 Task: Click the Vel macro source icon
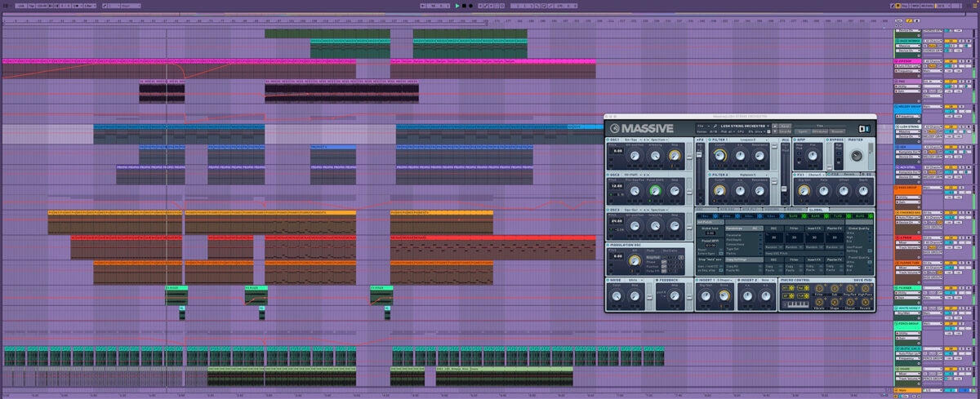point(804,288)
